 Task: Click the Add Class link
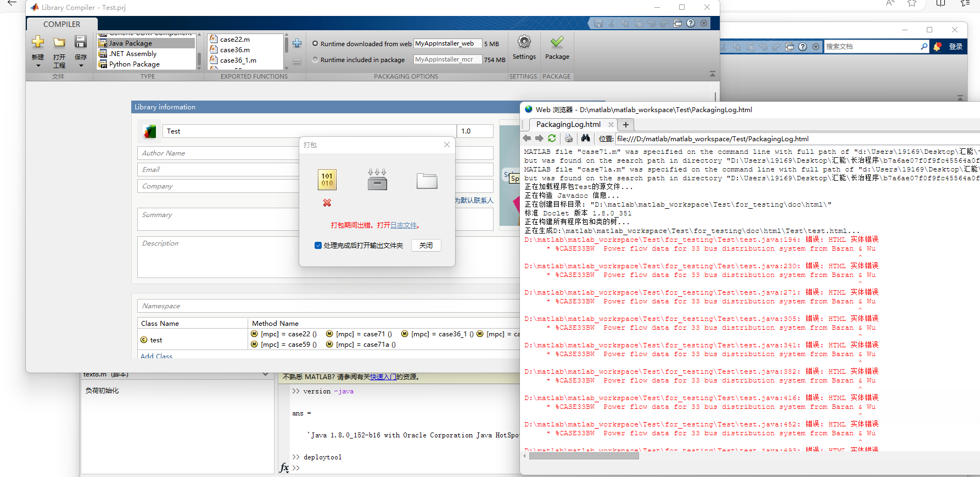[x=156, y=356]
